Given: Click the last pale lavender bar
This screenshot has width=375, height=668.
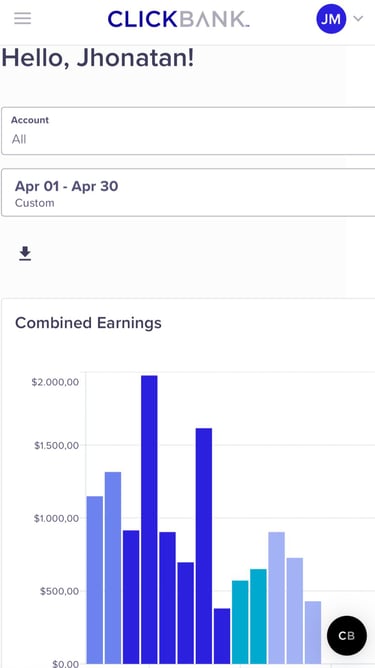Looking at the screenshot, I should [313, 632].
